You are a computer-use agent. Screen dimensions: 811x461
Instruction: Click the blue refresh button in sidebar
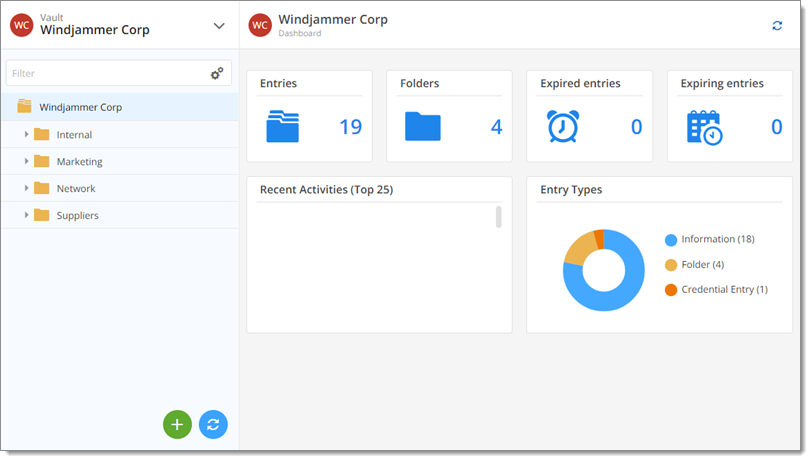tap(213, 424)
